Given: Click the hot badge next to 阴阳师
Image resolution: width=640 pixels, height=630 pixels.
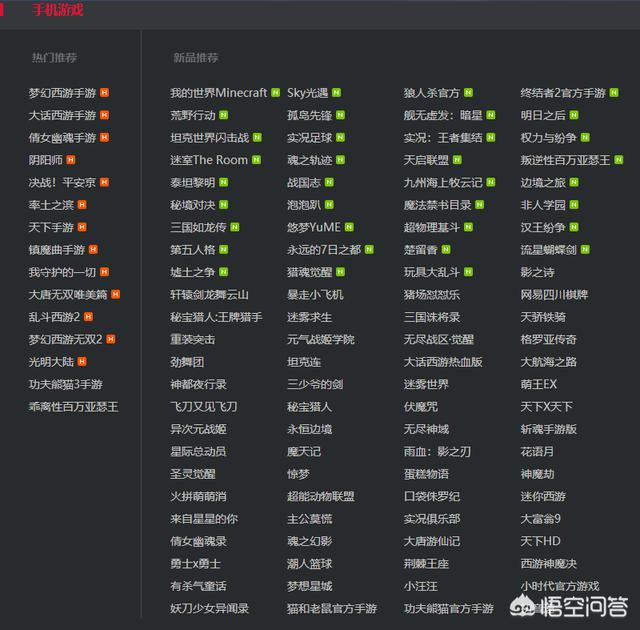Looking at the screenshot, I should (x=71, y=160).
